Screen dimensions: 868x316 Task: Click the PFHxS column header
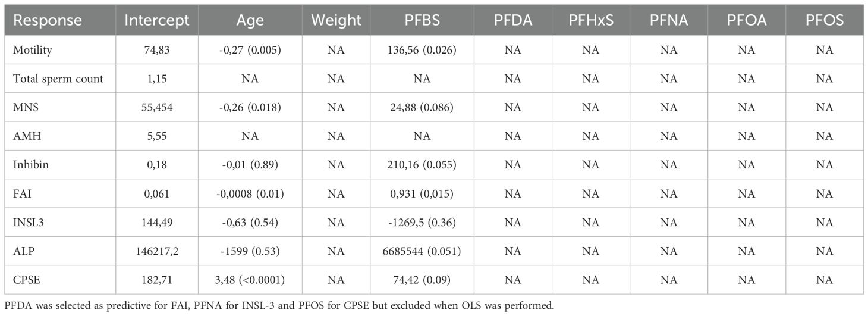[x=590, y=20]
